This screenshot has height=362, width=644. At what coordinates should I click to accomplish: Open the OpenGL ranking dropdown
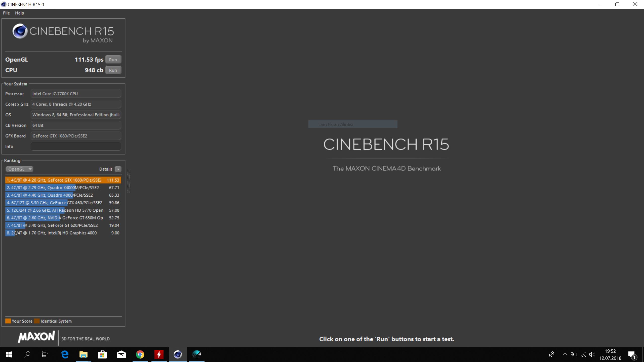click(19, 169)
